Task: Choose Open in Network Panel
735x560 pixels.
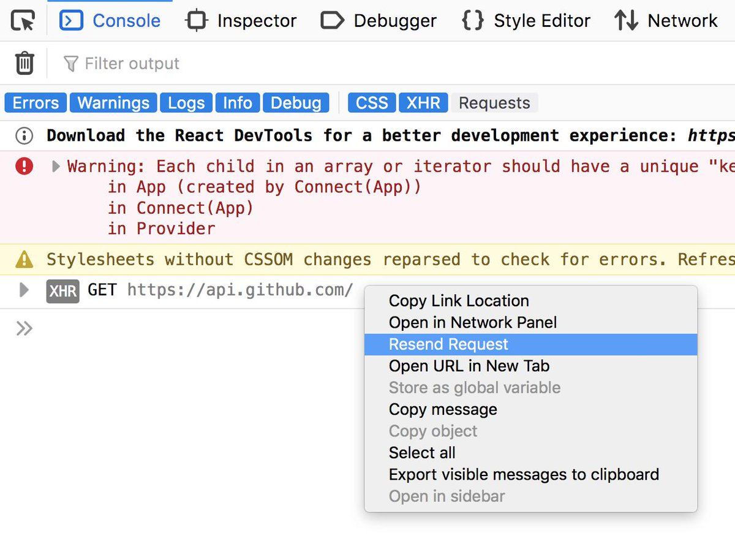Action: pos(472,322)
